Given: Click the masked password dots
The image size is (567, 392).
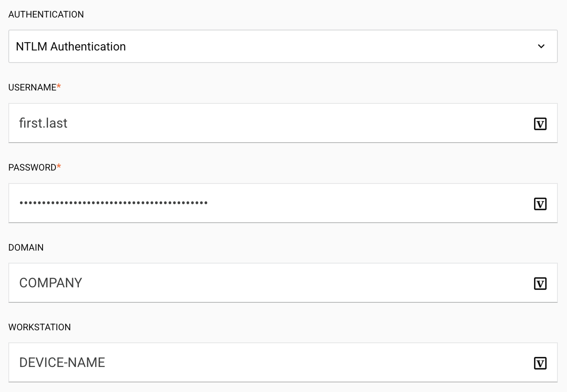Looking at the screenshot, I should [113, 203].
